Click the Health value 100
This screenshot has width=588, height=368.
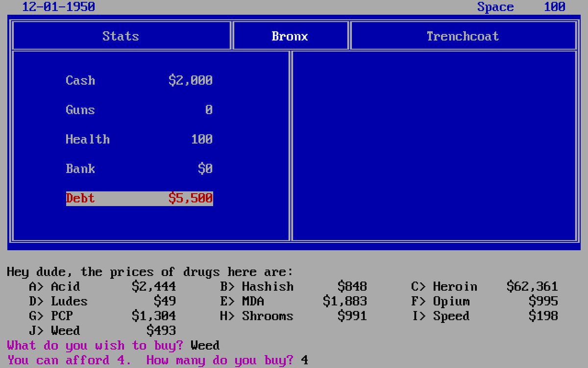tap(202, 139)
